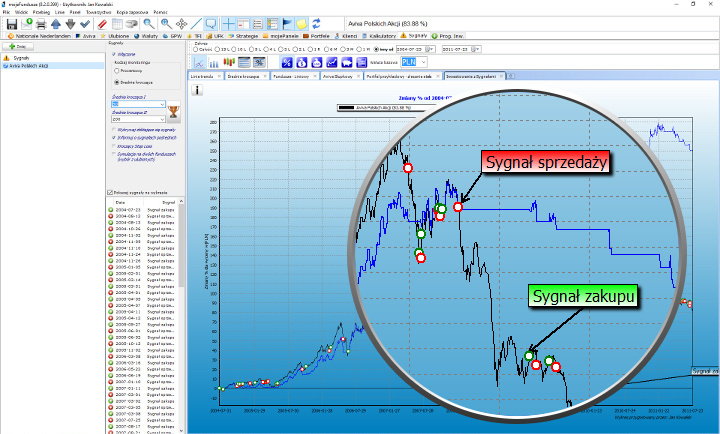Click the trophy optimization icon

click(173, 111)
